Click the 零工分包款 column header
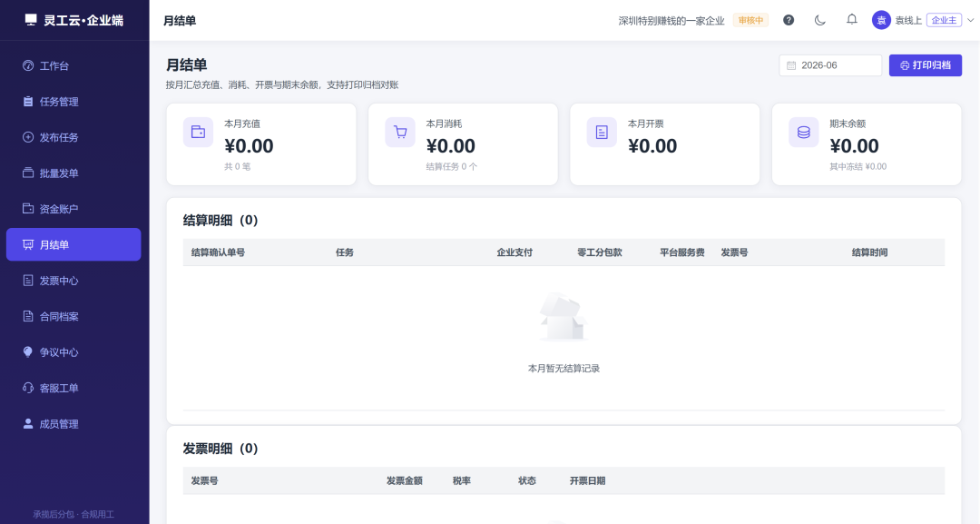 pyautogui.click(x=600, y=252)
